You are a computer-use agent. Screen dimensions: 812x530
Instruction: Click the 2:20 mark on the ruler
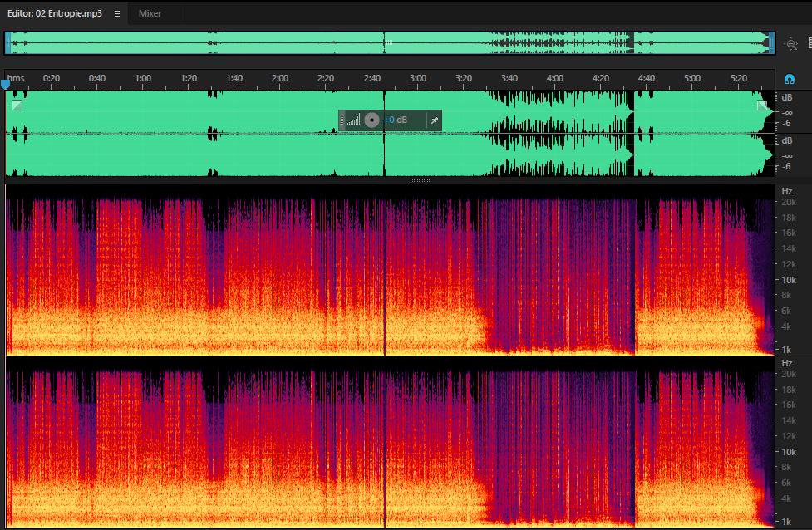pos(325,78)
